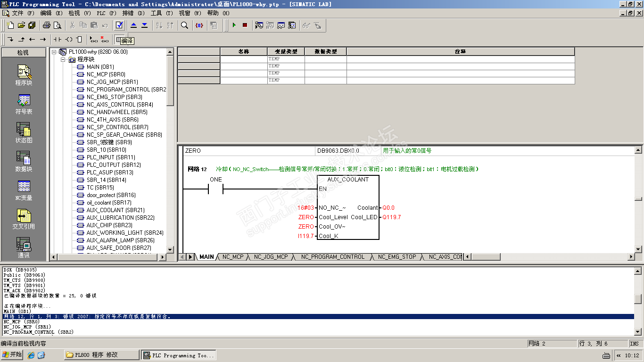Screen dimensions: 644x362
Task: Click the blue upload arrow icon
Action: tap(133, 25)
